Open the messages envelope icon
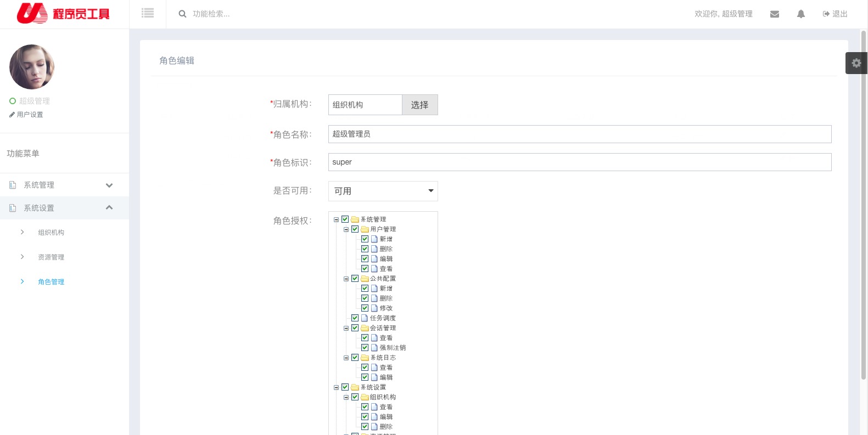Viewport: 868px width, 435px height. (775, 14)
